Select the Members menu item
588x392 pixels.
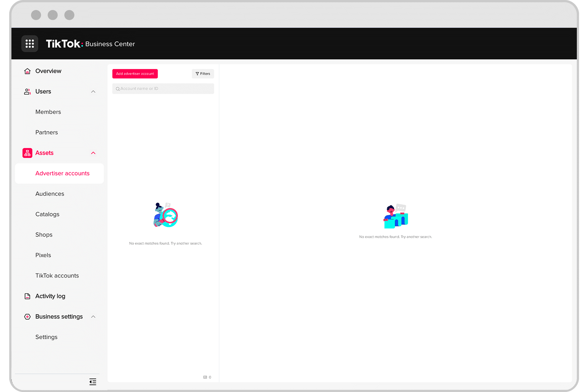pos(48,112)
